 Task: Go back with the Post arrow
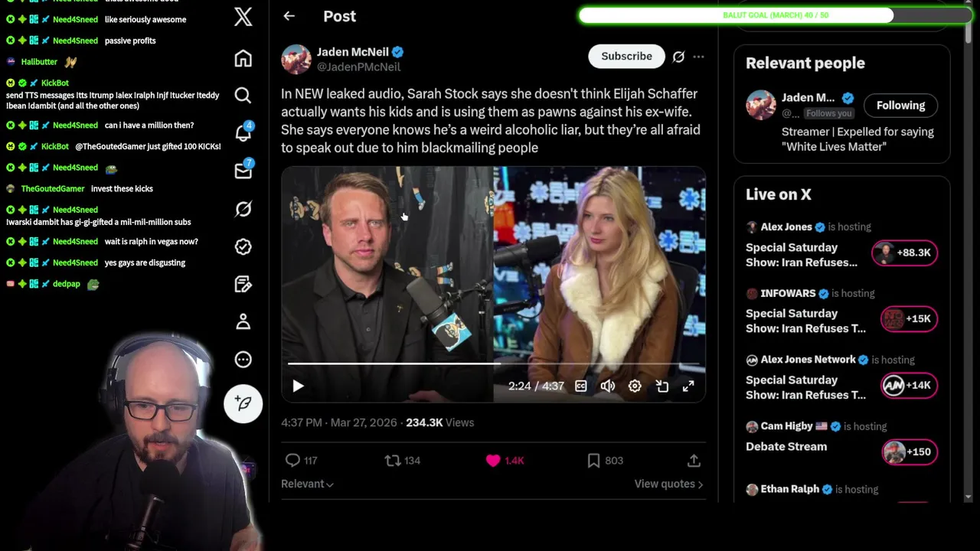pyautogui.click(x=289, y=16)
